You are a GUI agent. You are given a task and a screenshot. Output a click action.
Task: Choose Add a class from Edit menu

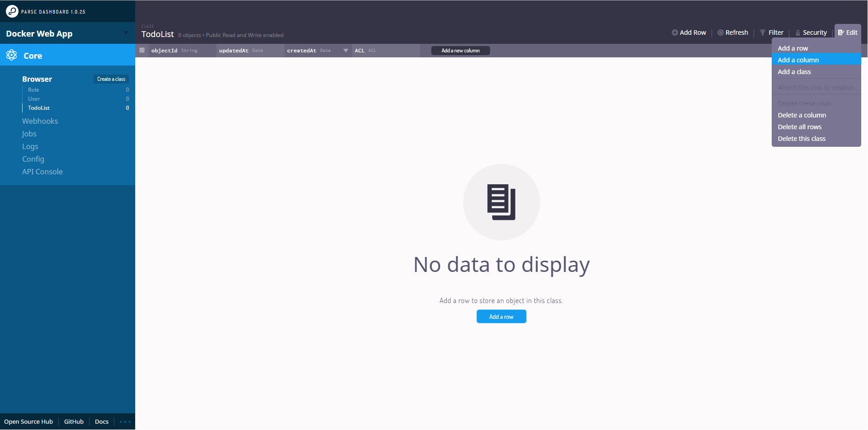coord(816,71)
